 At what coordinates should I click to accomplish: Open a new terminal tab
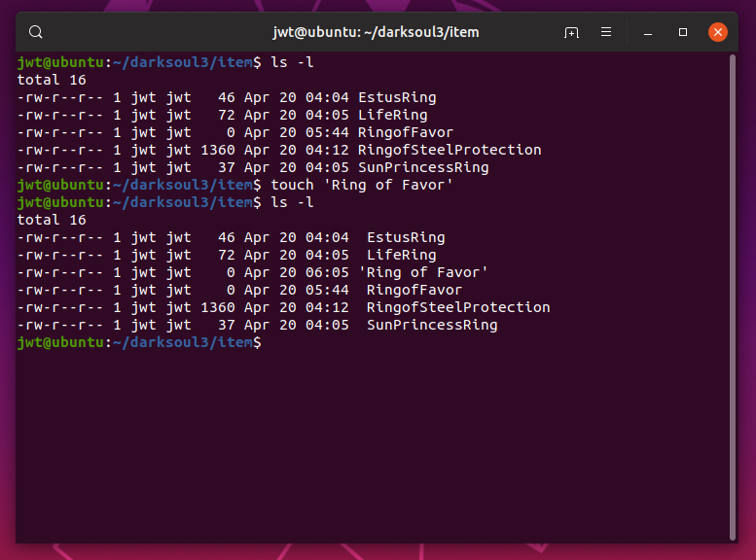571,32
